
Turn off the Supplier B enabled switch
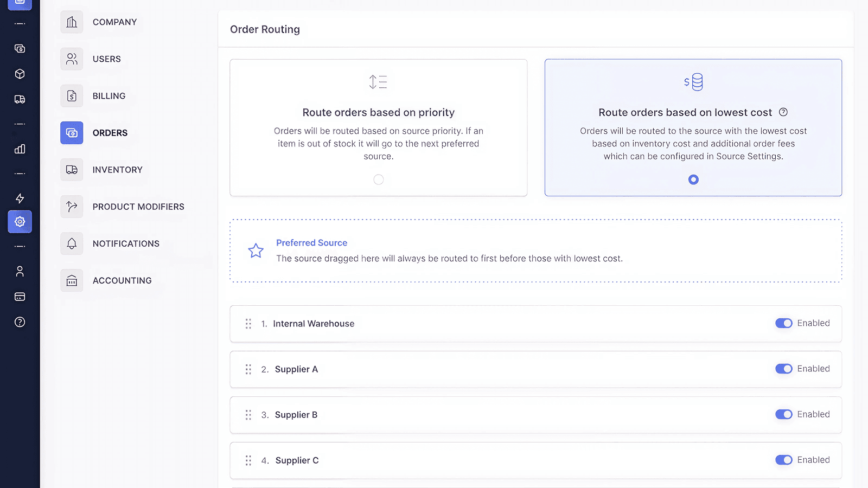[783, 414]
